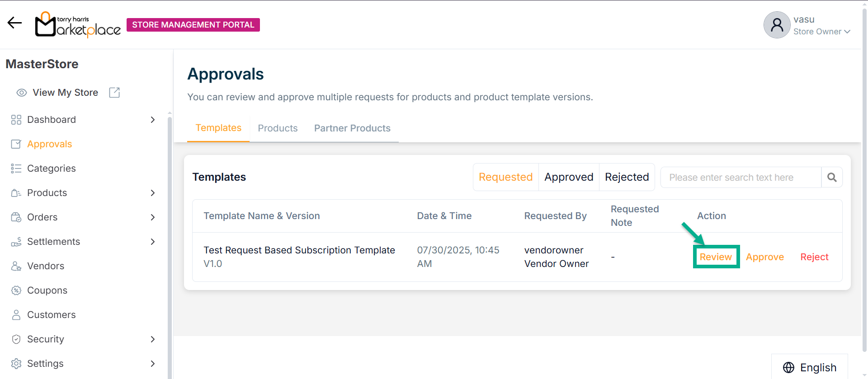
Task: Expand the Dashboard menu chevron
Action: pos(153,120)
